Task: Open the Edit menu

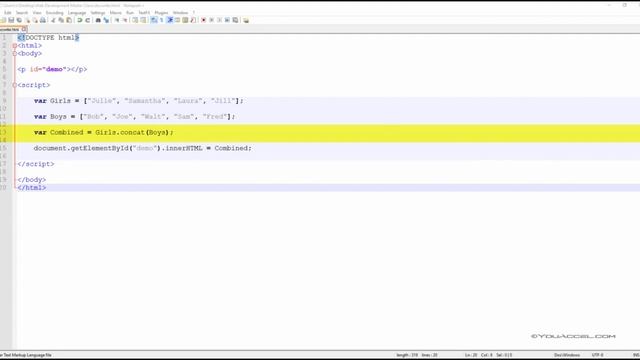Action: tap(8, 13)
